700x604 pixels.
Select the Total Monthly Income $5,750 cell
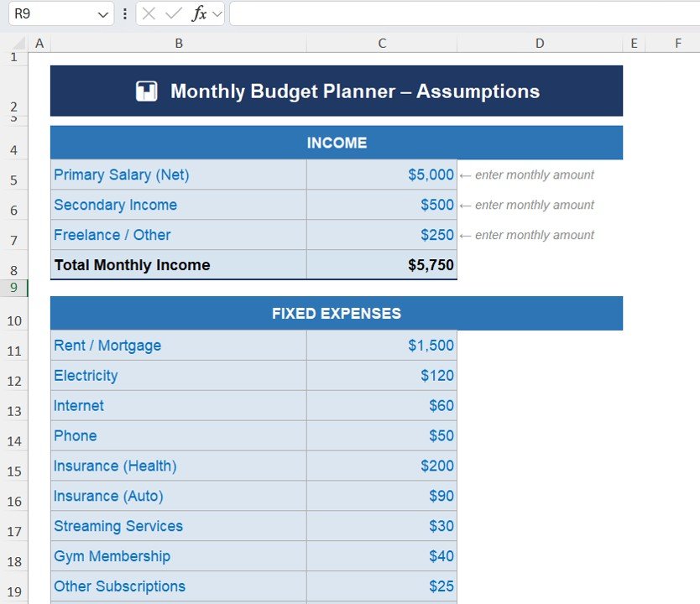pos(382,265)
